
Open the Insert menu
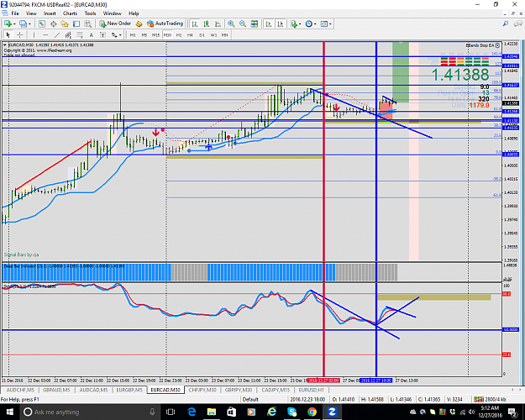pyautogui.click(x=50, y=13)
